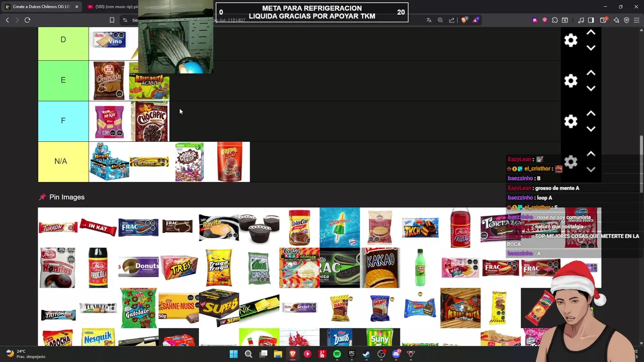Pick the Nesquik yellow package image
The height and width of the screenshot is (362, 644).
click(x=98, y=337)
